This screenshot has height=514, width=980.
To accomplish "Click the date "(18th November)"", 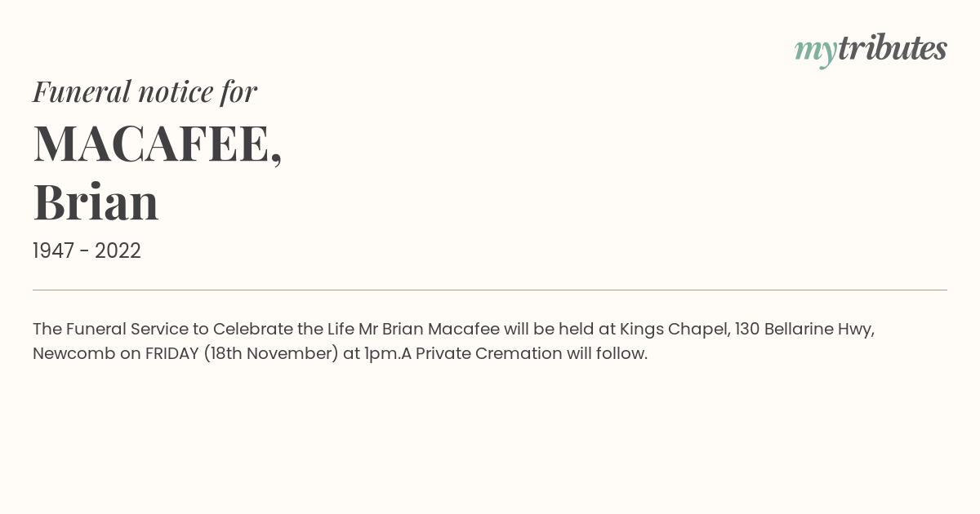I will click(x=271, y=354).
